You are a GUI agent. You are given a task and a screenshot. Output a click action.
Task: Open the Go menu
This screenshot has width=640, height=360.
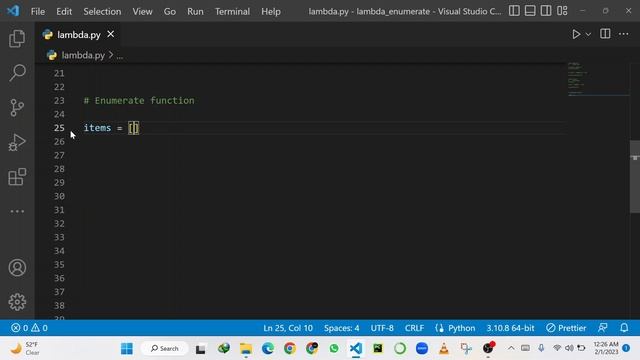coord(170,11)
